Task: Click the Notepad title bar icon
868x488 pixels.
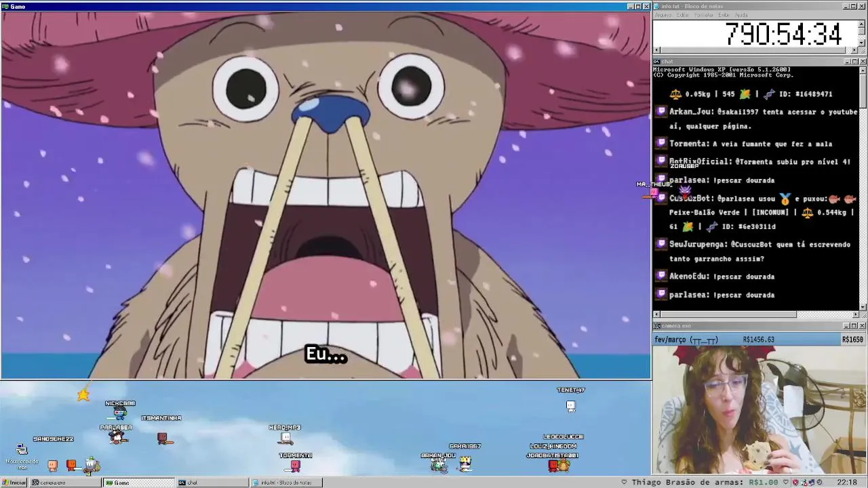Action: 657,6
